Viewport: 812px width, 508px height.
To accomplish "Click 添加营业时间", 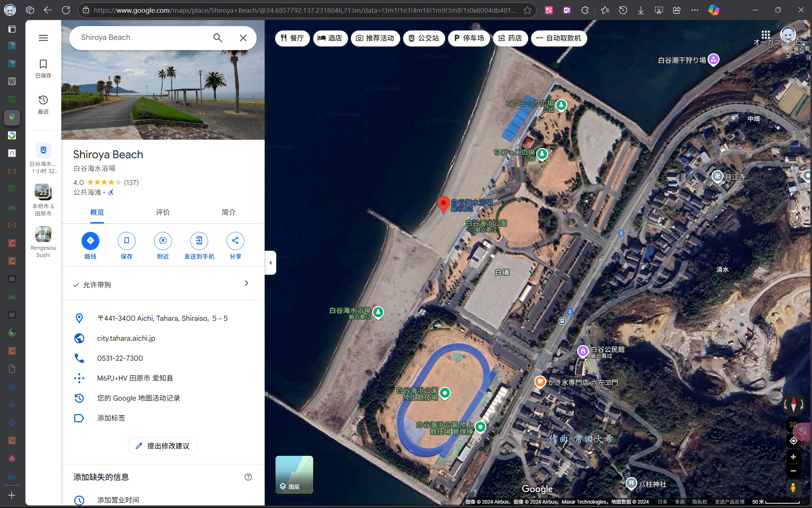I will [118, 500].
